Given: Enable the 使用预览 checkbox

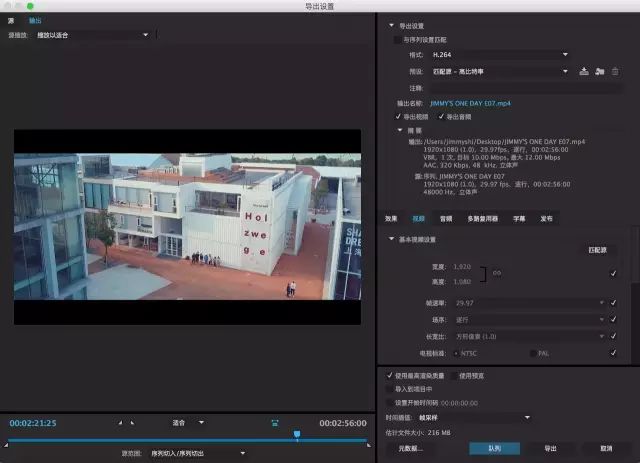Looking at the screenshot, I should (454, 376).
